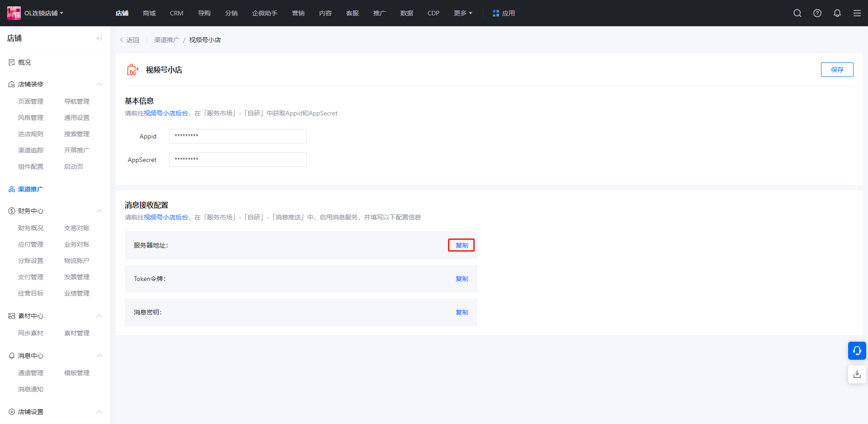
Task: Click the 保存 save button
Action: pyautogui.click(x=837, y=70)
